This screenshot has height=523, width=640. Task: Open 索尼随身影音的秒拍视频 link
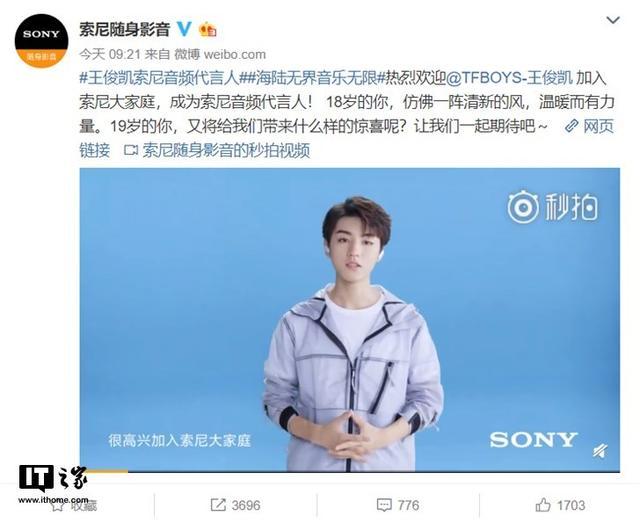(x=226, y=150)
